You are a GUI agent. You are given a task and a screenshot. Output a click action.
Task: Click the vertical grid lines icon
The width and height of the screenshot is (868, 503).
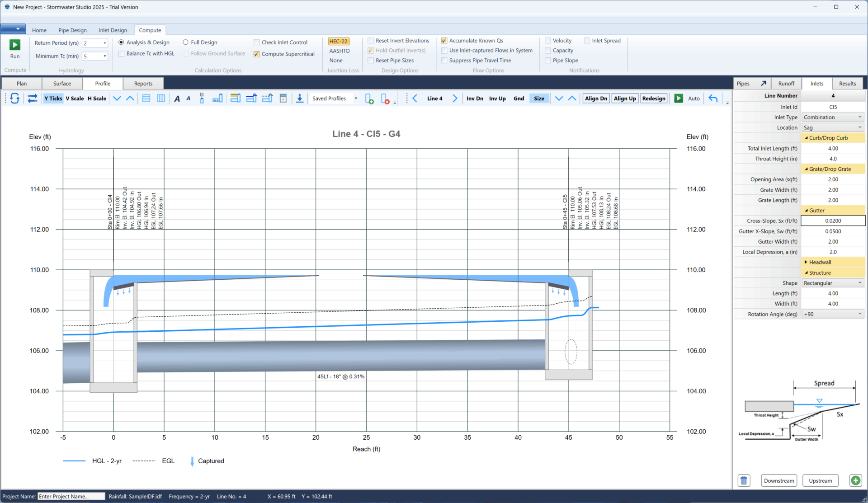[161, 99]
